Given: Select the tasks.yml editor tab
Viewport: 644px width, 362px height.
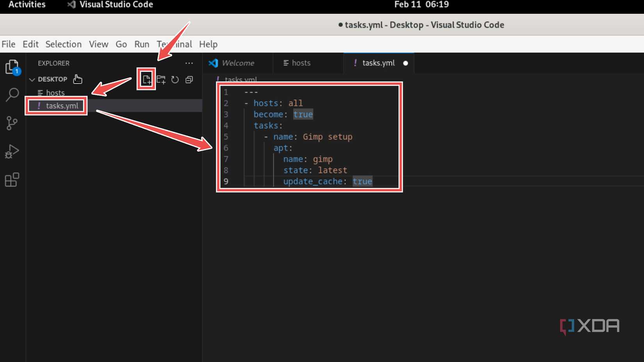Looking at the screenshot, I should 378,63.
